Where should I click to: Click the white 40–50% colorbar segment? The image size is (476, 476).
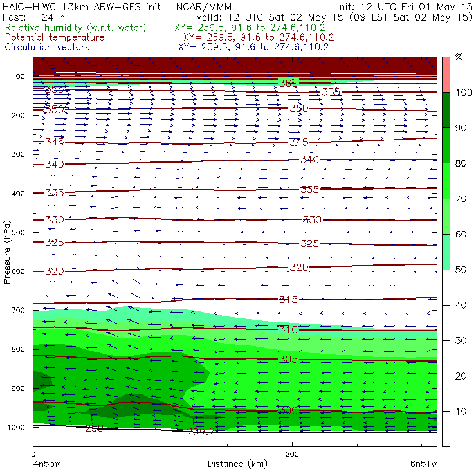point(446,288)
